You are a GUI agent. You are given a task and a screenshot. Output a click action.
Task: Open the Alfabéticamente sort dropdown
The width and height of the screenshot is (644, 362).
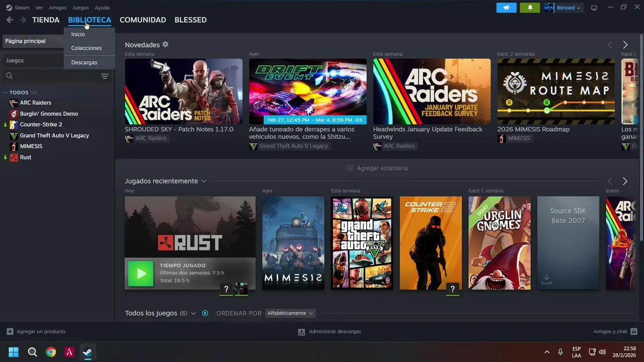[290, 313]
